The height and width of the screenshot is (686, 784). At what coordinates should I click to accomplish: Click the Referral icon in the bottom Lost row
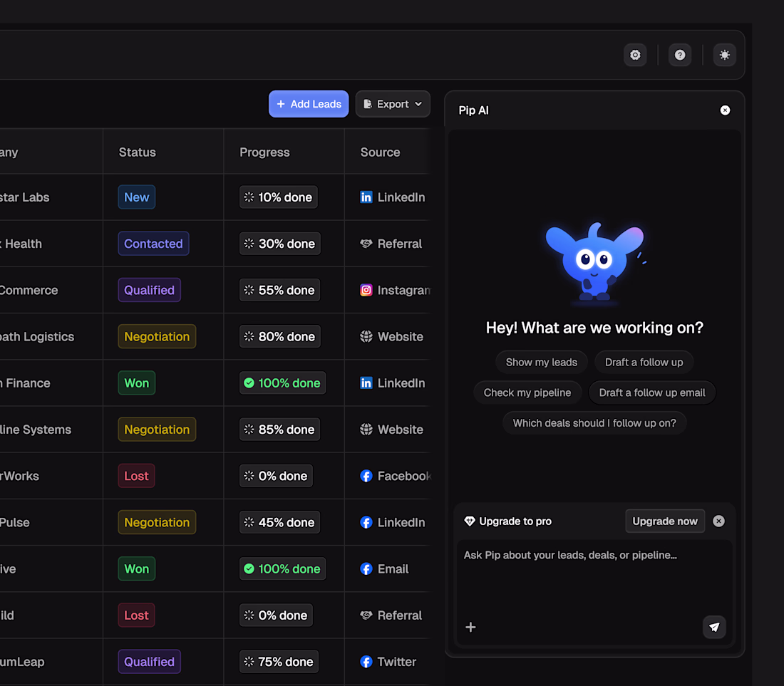click(366, 615)
